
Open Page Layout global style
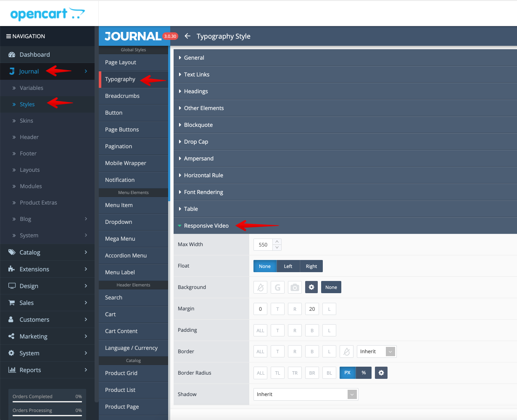click(x=133, y=62)
